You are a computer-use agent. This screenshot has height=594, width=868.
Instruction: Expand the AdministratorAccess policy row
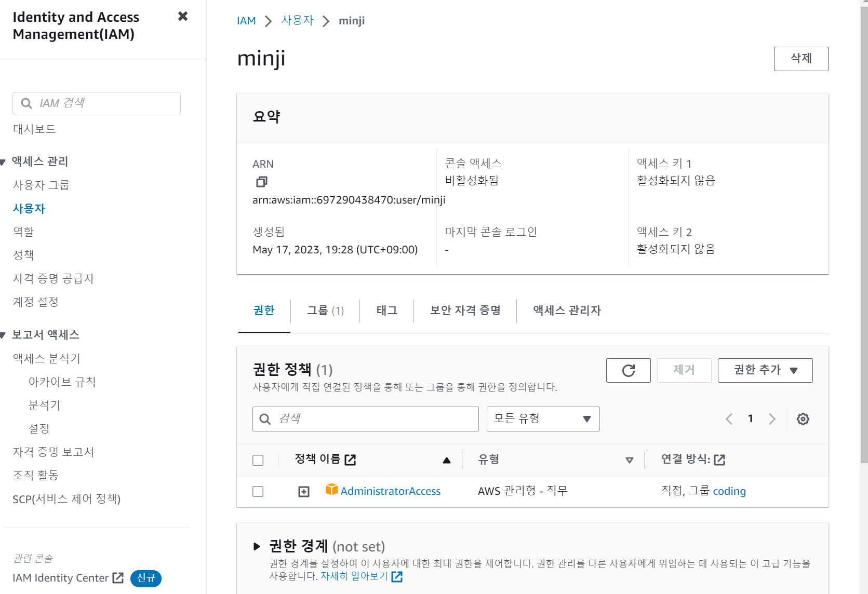pos(304,492)
